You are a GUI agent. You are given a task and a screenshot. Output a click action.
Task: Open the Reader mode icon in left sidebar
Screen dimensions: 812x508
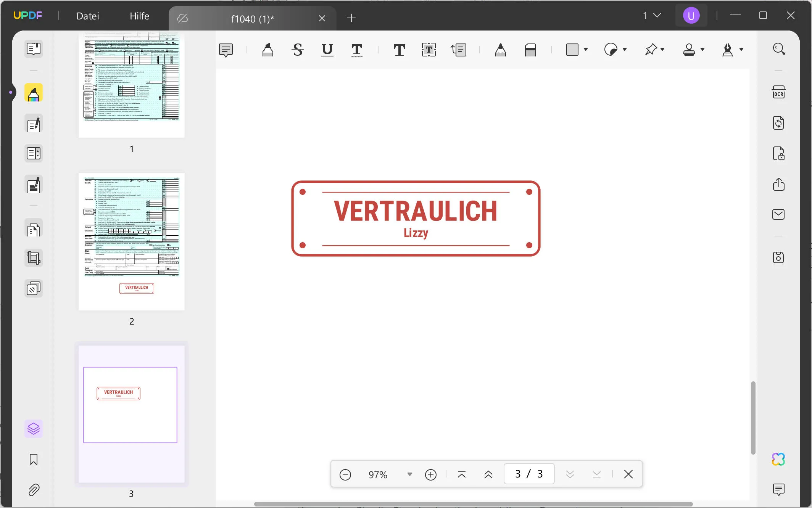[34, 49]
